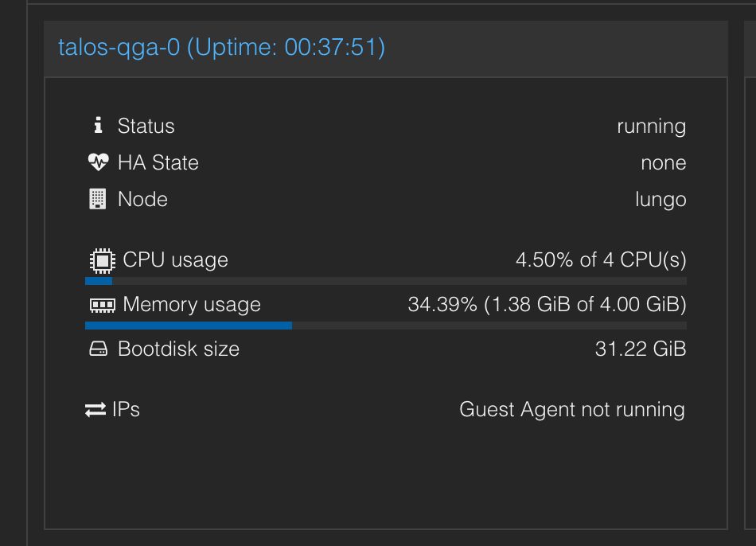This screenshot has height=546, width=756.
Task: Click the Node building icon
Action: [x=97, y=199]
